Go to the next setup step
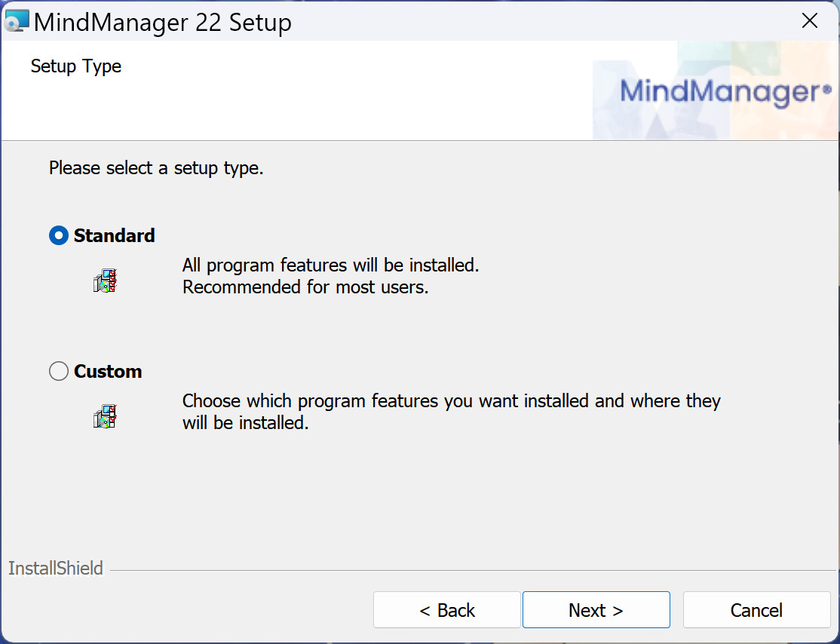840x644 pixels. [x=596, y=610]
